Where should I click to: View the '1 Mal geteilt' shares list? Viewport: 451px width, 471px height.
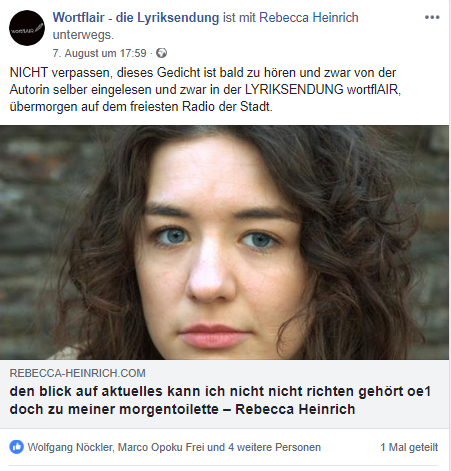(409, 447)
